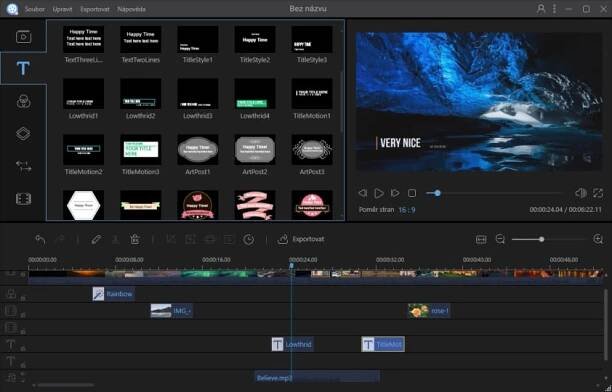Click the Undo arrow in toolbar
This screenshot has width=612, height=392.
(x=40, y=239)
